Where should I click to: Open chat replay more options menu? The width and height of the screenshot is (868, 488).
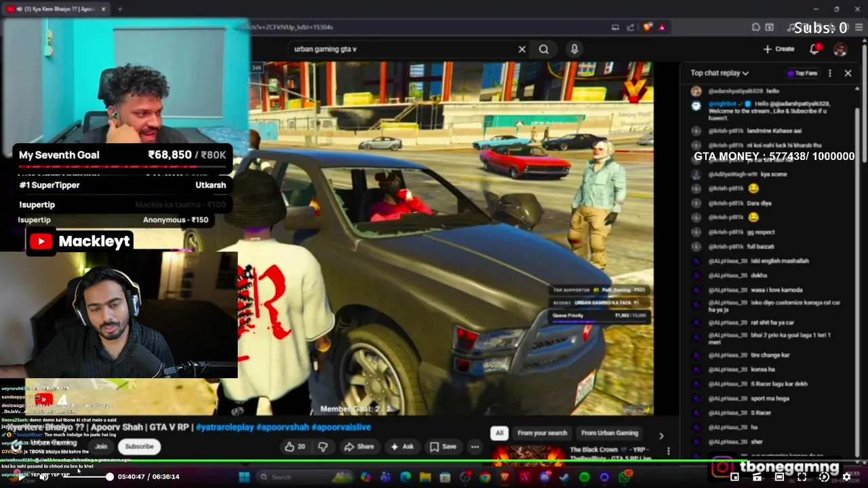(x=830, y=73)
